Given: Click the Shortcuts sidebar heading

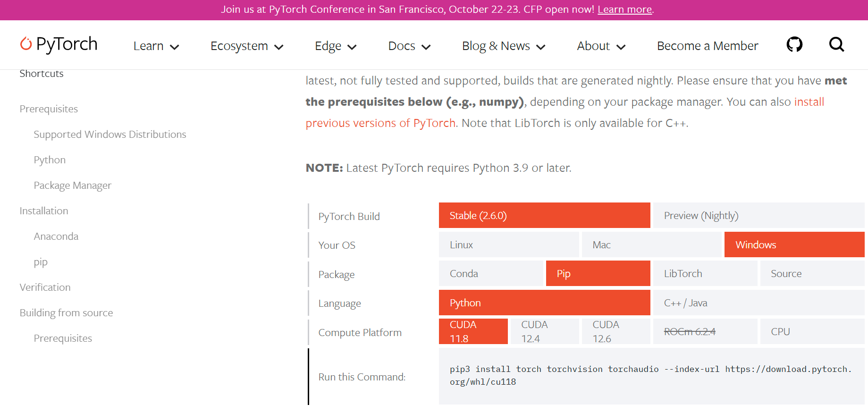Looking at the screenshot, I should [42, 74].
